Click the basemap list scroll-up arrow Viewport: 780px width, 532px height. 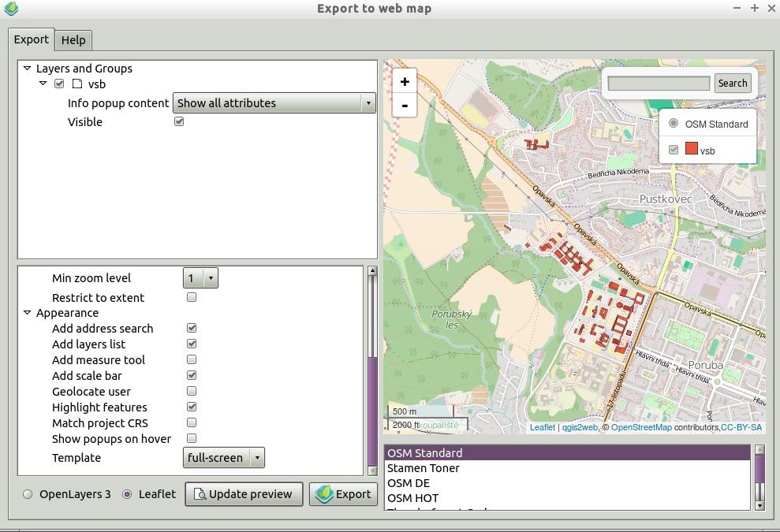pos(759,449)
